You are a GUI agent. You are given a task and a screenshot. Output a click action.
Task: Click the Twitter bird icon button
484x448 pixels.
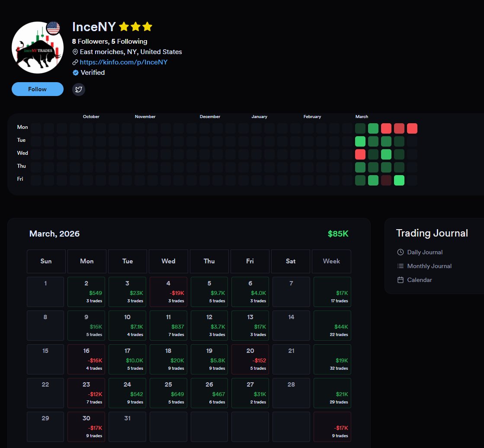pos(79,90)
